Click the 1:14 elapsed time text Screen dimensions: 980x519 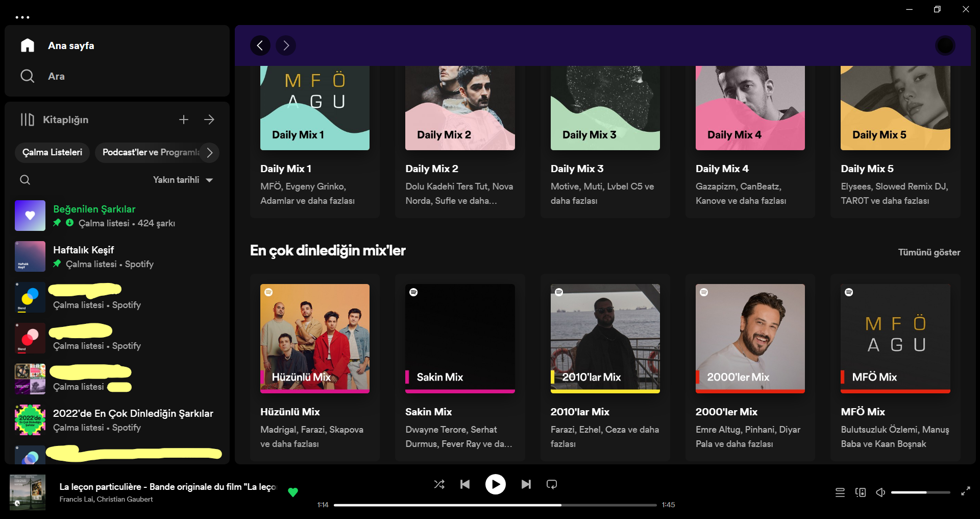coord(323,505)
